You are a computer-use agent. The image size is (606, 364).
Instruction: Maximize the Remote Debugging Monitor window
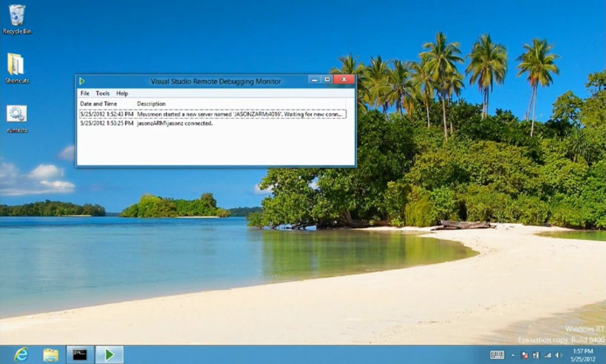[x=327, y=79]
